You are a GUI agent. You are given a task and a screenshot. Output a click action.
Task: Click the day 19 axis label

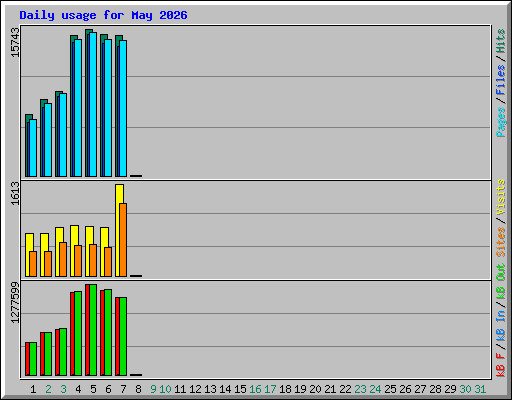point(300,389)
